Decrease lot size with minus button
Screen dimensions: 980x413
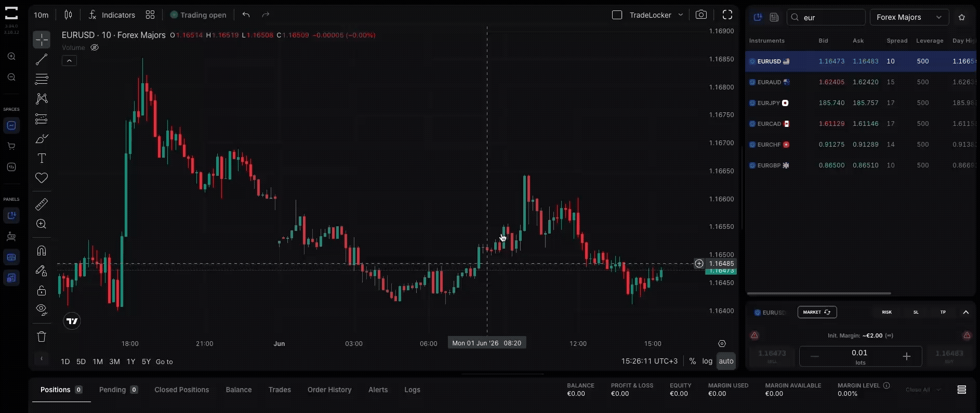click(x=814, y=356)
